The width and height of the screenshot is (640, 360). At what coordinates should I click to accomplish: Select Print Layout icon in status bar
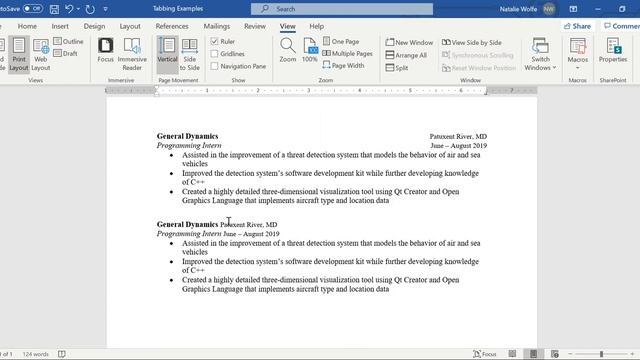[533, 354]
